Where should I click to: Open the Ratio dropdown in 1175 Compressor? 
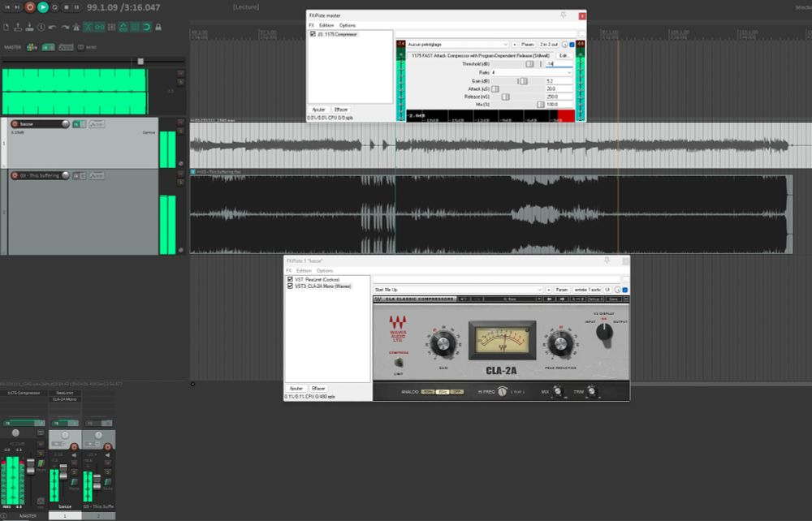tap(531, 72)
